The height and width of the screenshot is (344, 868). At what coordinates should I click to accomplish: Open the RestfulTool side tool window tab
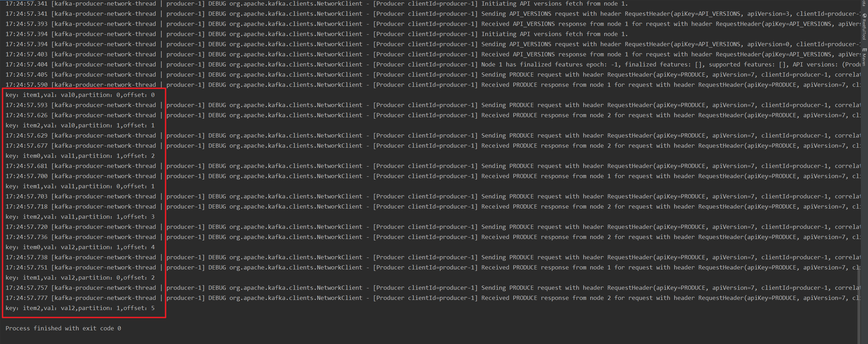click(864, 27)
